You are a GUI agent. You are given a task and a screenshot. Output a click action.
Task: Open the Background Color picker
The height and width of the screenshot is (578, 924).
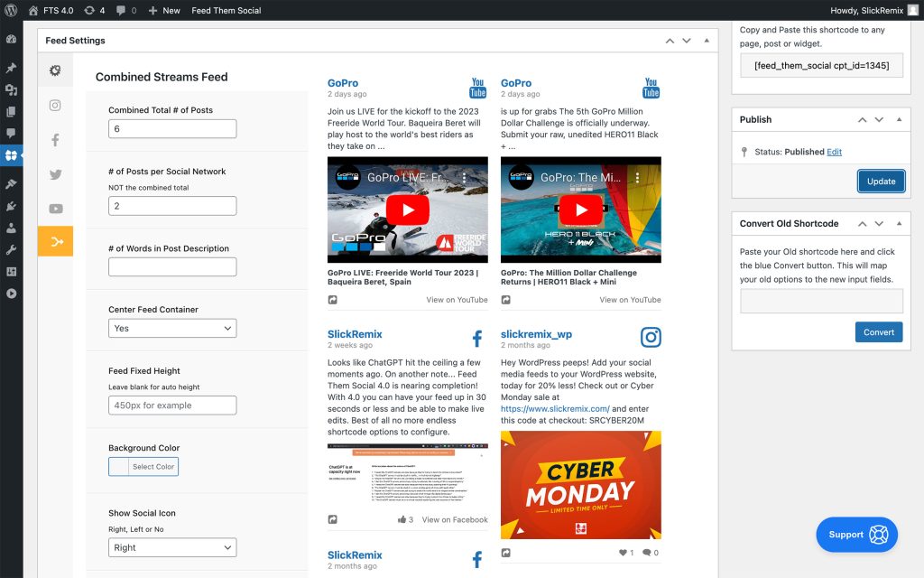coord(143,467)
